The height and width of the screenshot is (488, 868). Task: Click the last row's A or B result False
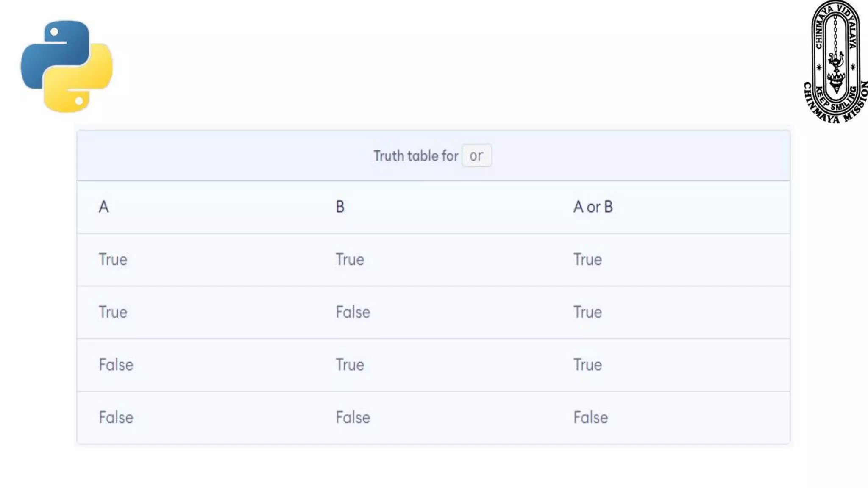click(x=590, y=417)
